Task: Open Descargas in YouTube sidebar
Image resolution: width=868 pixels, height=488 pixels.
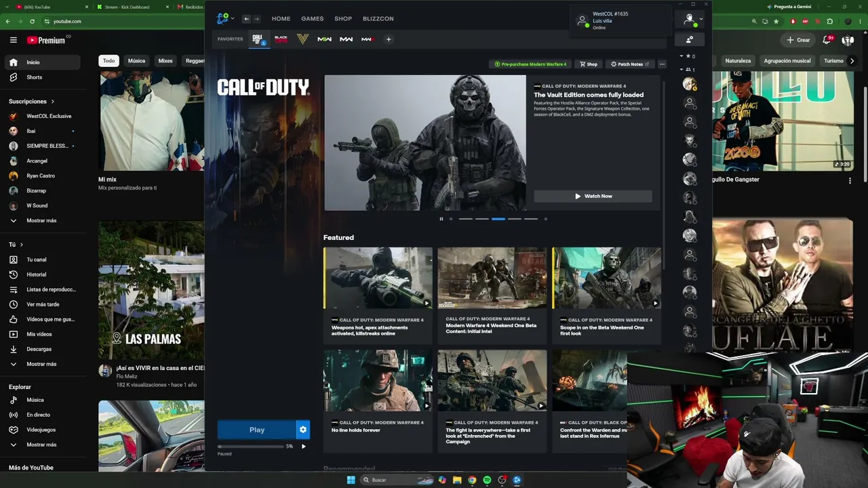Action: point(41,349)
